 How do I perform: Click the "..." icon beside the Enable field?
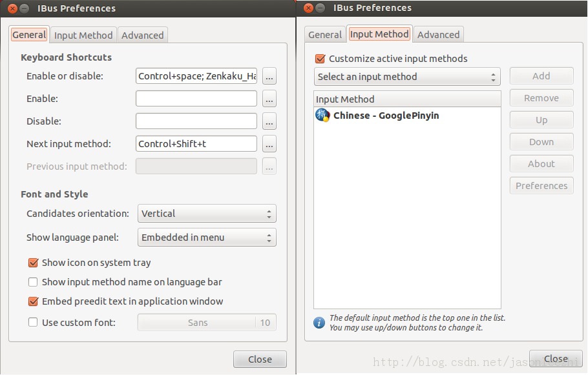[269, 98]
